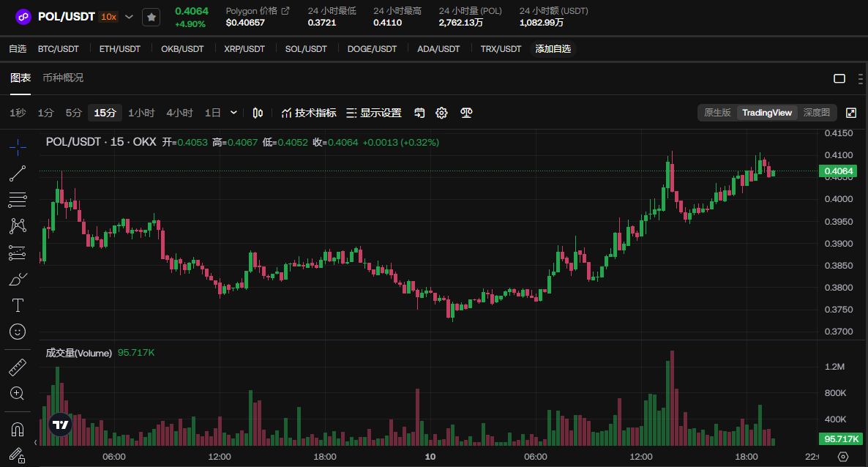Select the ruler measurement tool
The image size is (868, 467).
click(17, 367)
